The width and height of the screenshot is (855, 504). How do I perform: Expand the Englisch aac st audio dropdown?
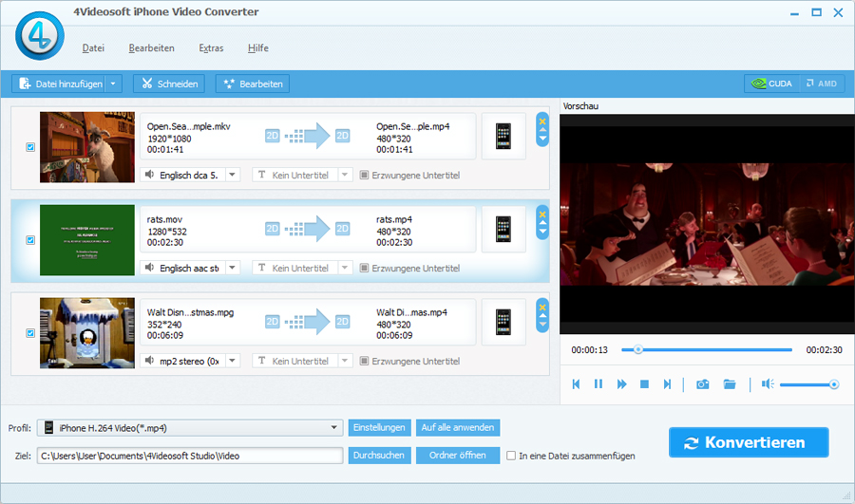pos(233,268)
